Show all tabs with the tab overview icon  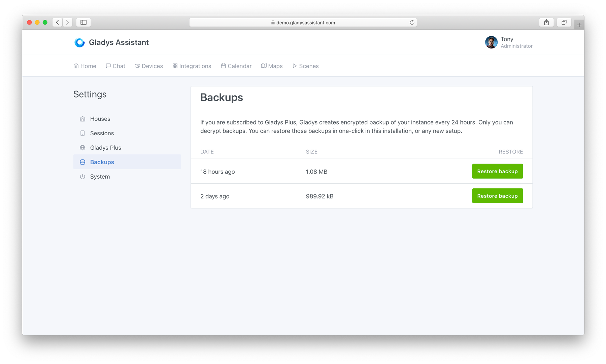[x=564, y=22]
